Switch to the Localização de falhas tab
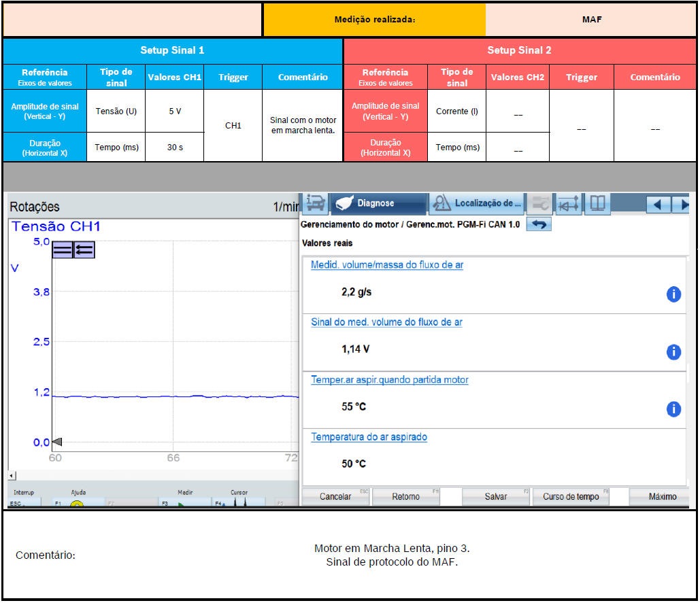 [478, 203]
